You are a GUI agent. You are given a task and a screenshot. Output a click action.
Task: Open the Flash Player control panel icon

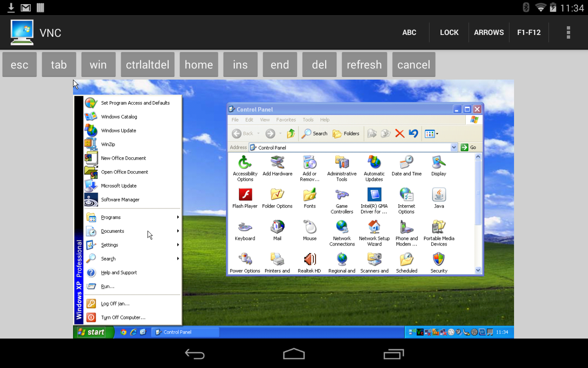245,195
